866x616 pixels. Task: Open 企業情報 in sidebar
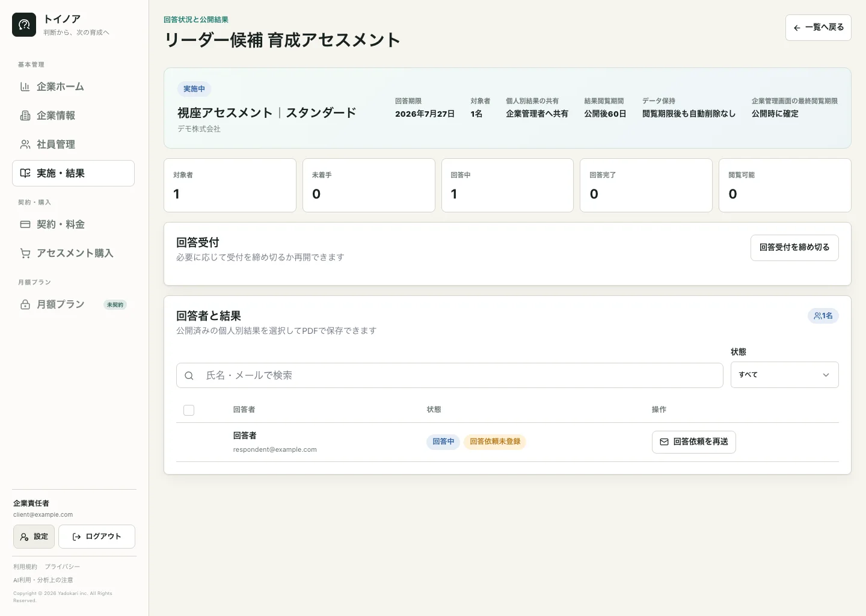pyautogui.click(x=73, y=115)
